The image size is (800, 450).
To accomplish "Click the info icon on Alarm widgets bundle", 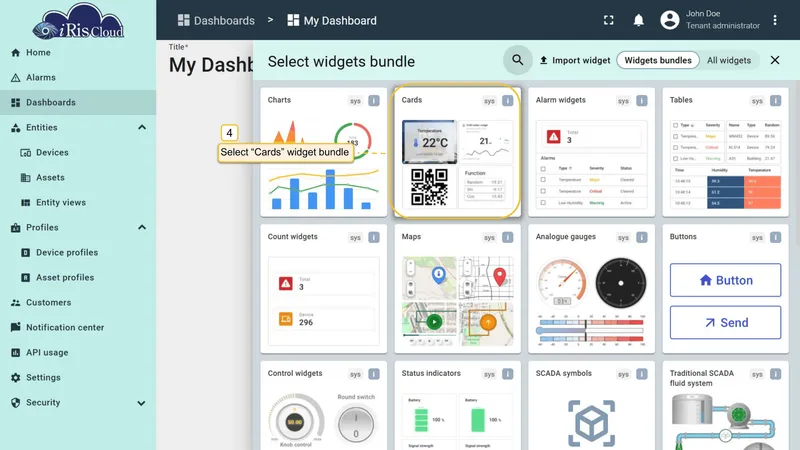I will (641, 101).
